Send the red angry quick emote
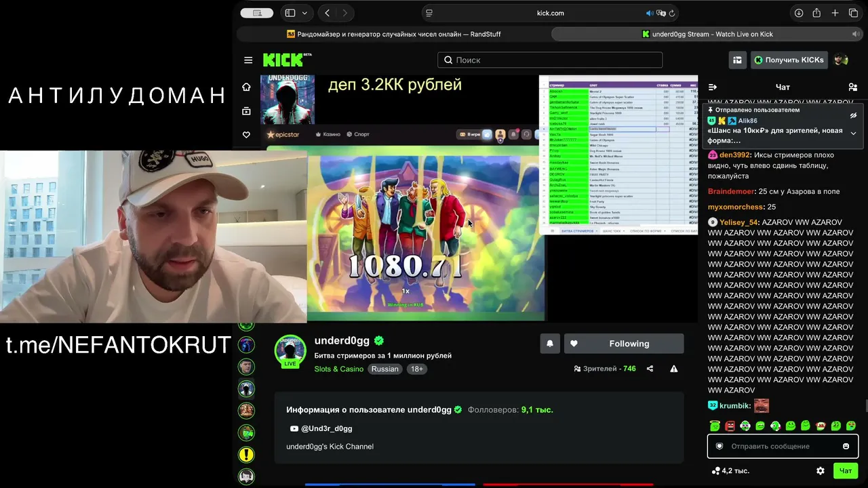 click(x=730, y=426)
